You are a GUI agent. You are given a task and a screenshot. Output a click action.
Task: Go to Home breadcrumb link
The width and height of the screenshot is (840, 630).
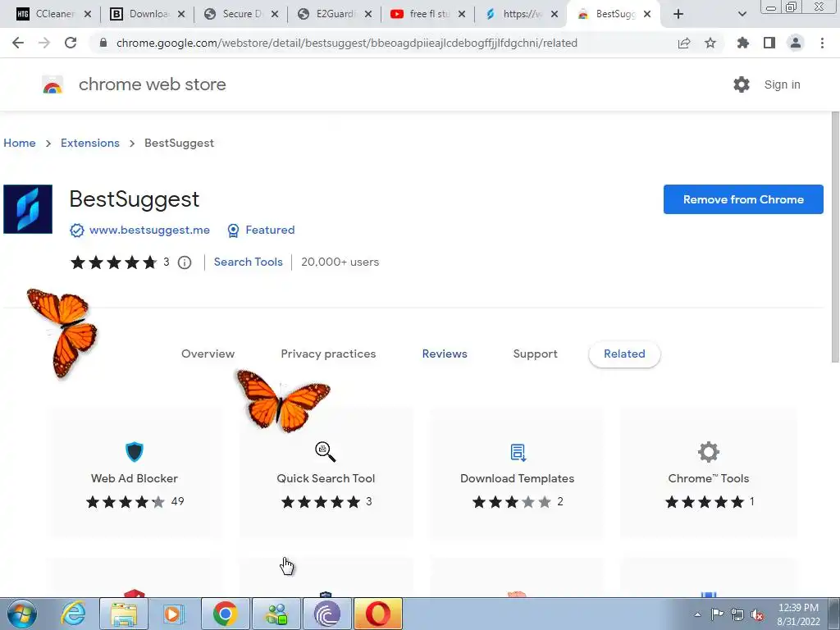click(x=20, y=143)
